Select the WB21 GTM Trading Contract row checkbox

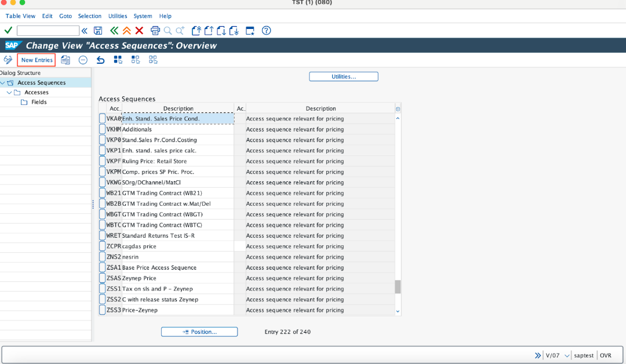(x=102, y=193)
